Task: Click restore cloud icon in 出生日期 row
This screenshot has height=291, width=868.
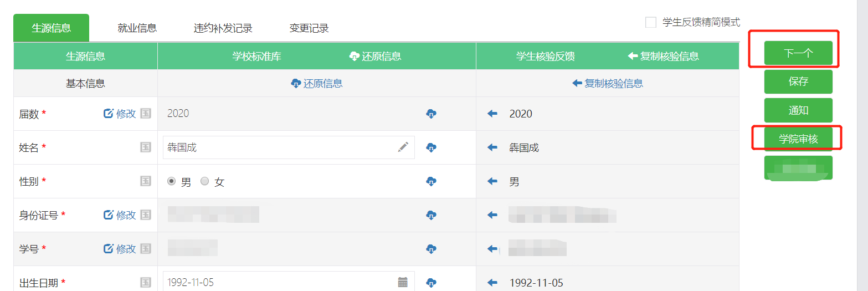Action: tap(432, 283)
